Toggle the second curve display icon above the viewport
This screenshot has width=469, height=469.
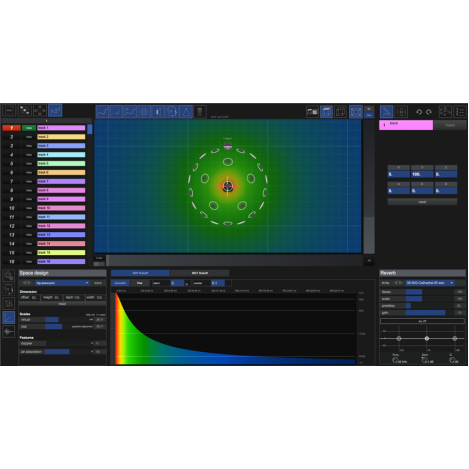116,112
